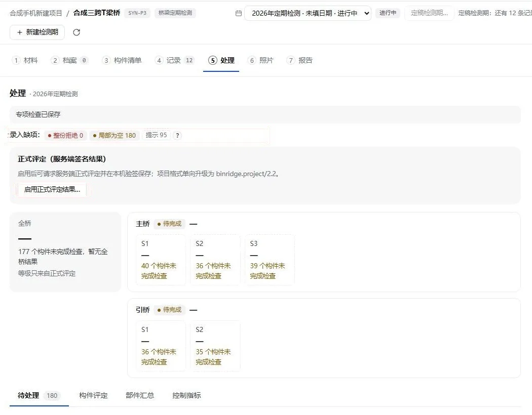Click the calendar icon before the period selector
532x415 pixels.
(x=239, y=13)
